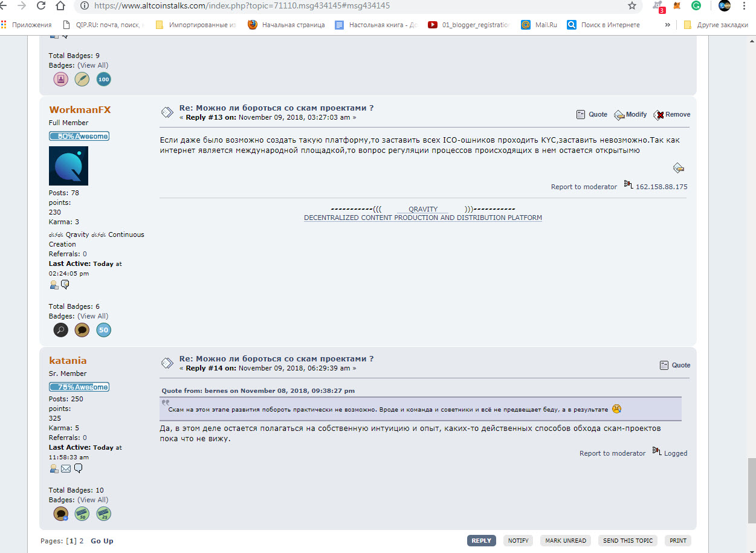Click View All badges for WorkmanFX
Viewport: 756px width, 553px height.
[x=93, y=316]
